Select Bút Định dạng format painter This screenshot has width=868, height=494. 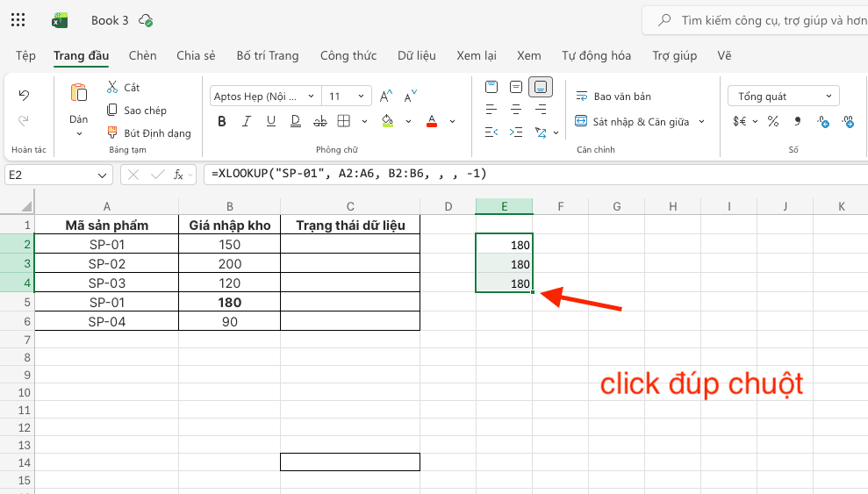[148, 132]
